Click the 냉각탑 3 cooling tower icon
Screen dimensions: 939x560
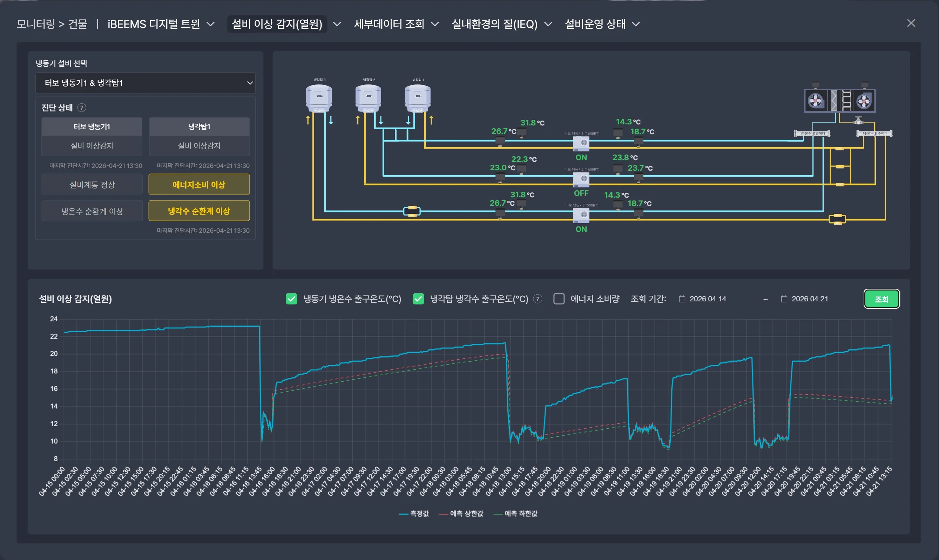pos(319,98)
